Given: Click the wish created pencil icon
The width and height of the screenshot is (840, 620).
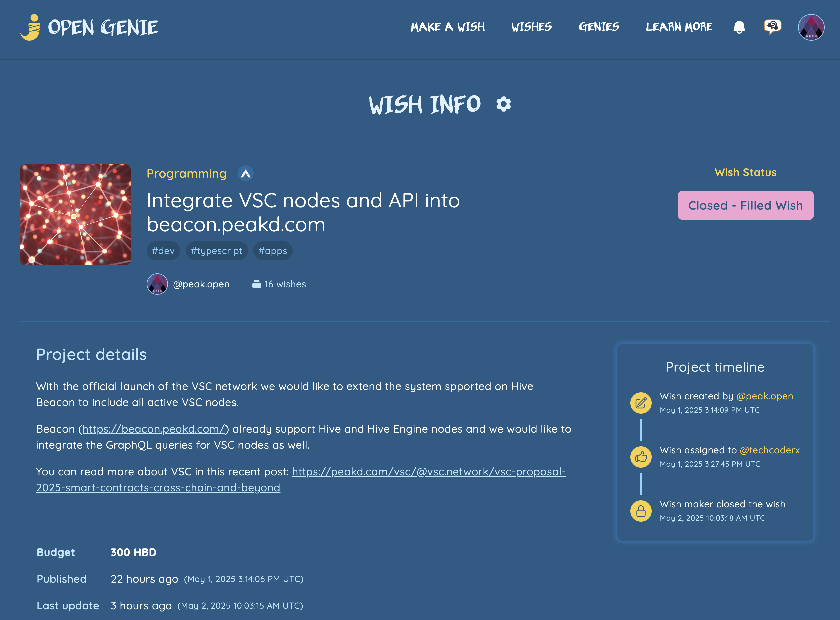Looking at the screenshot, I should coord(641,403).
